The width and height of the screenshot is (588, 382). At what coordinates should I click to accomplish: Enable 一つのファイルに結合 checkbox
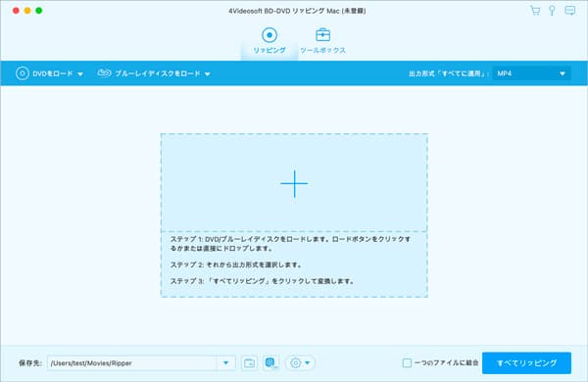point(407,362)
